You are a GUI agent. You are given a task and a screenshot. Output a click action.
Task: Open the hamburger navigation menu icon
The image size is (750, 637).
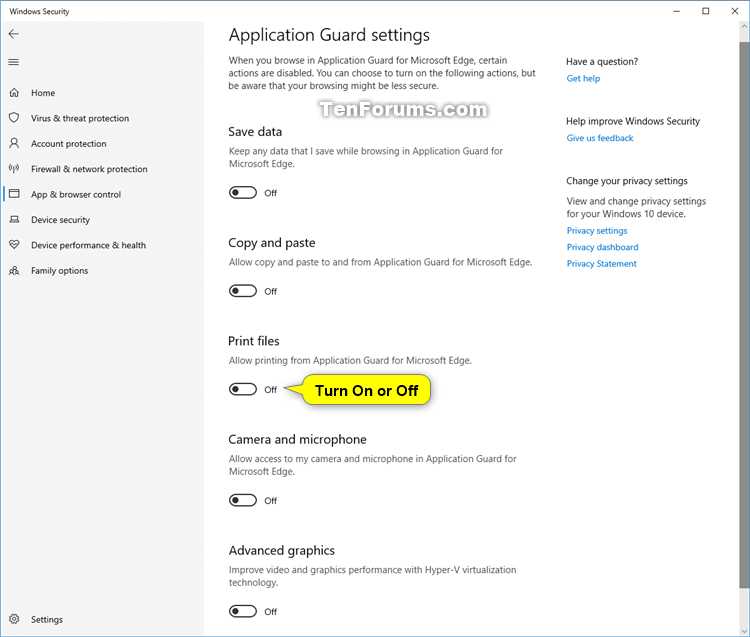13,62
